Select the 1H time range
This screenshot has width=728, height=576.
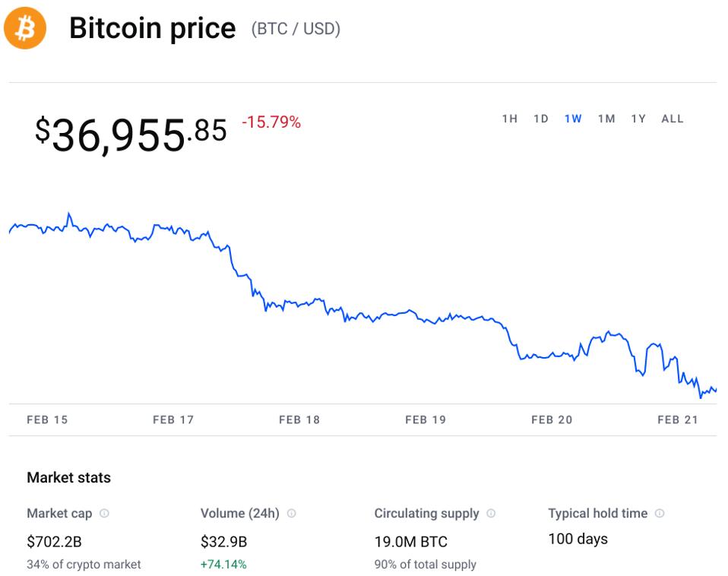click(509, 119)
